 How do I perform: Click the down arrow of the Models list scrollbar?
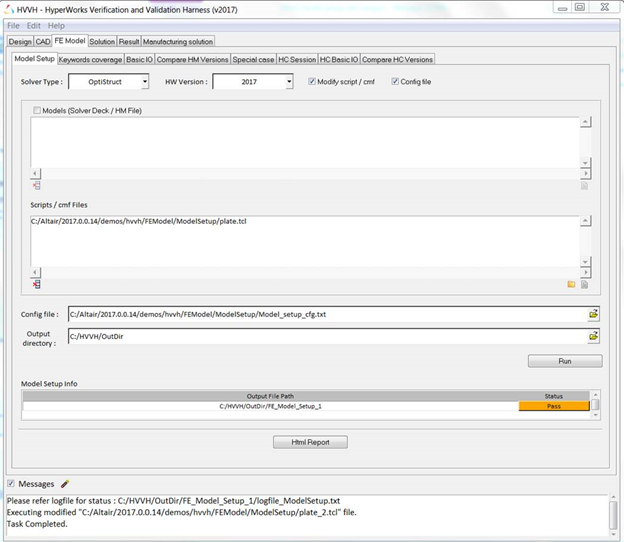click(x=585, y=163)
